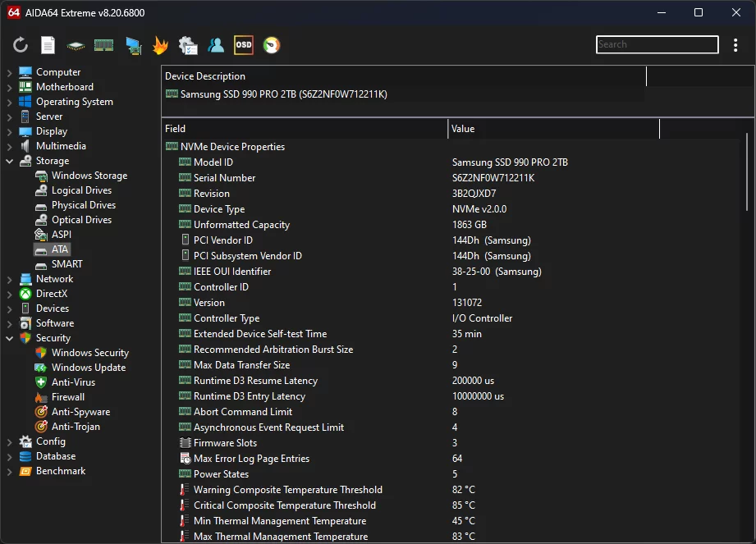Select Physical Drives in the tree
756x544 pixels.
(x=83, y=205)
